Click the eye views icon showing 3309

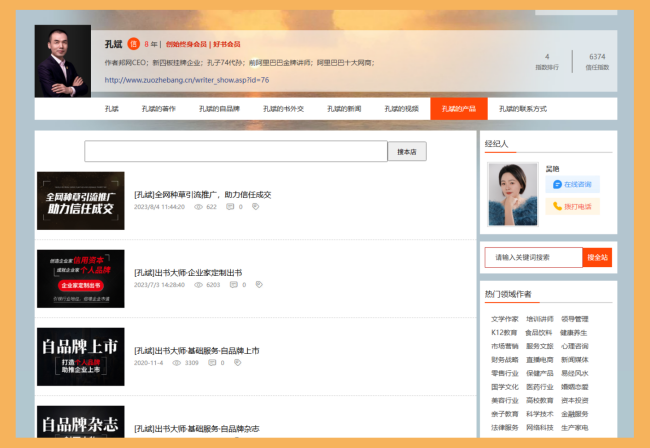[176, 363]
